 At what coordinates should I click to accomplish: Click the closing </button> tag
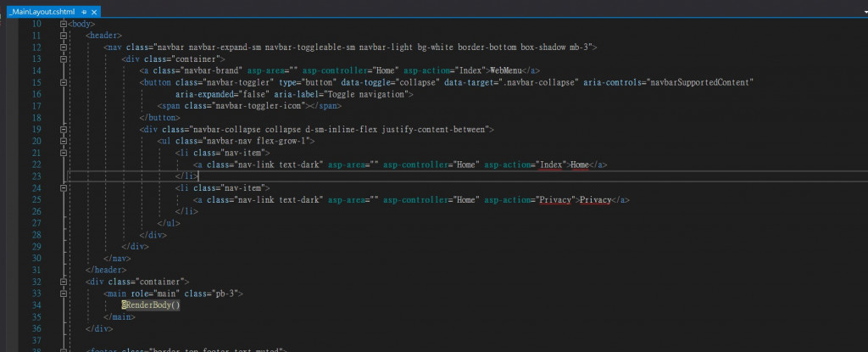160,118
